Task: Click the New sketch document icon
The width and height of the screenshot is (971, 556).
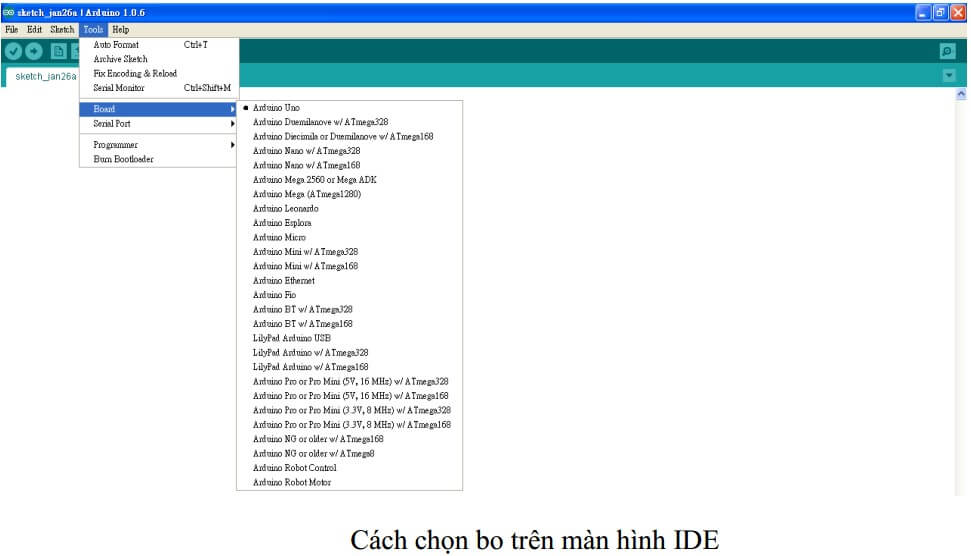Action: point(58,51)
